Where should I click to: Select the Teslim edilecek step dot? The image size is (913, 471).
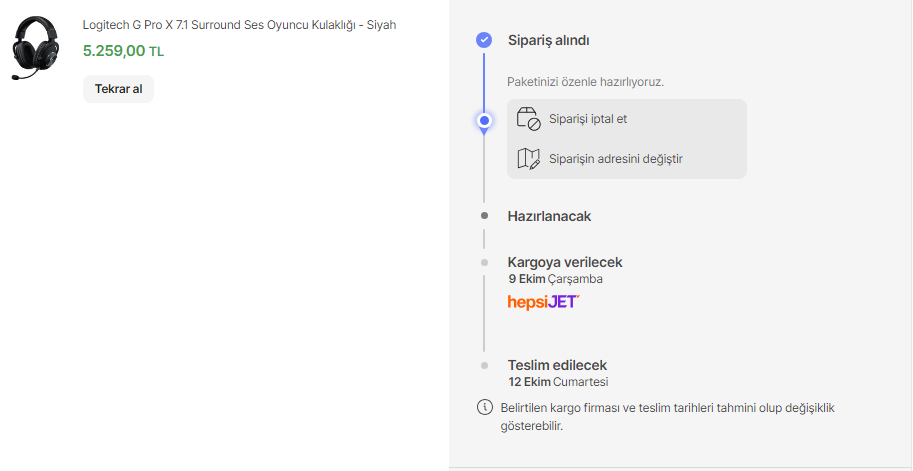pyautogui.click(x=484, y=366)
